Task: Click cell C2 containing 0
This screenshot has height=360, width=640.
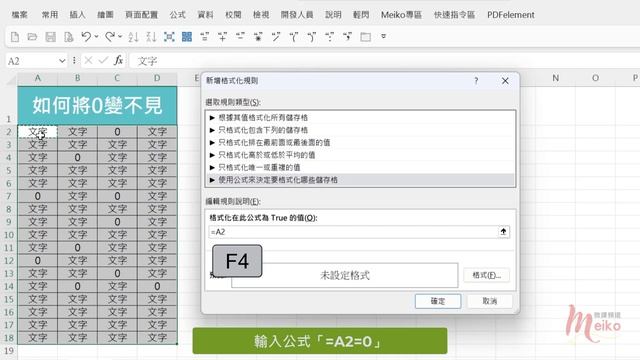Action: 117,132
